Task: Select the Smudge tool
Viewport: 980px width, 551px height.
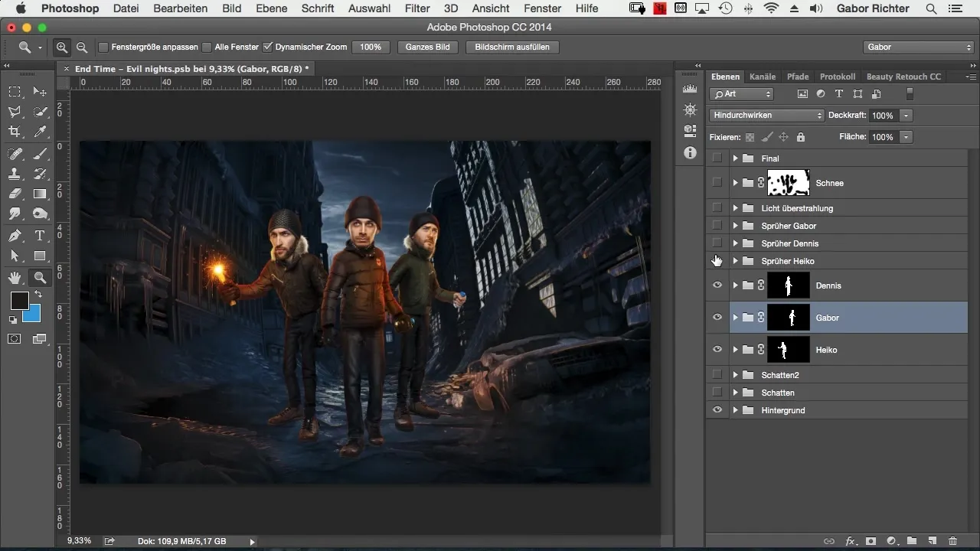Action: coord(15,214)
